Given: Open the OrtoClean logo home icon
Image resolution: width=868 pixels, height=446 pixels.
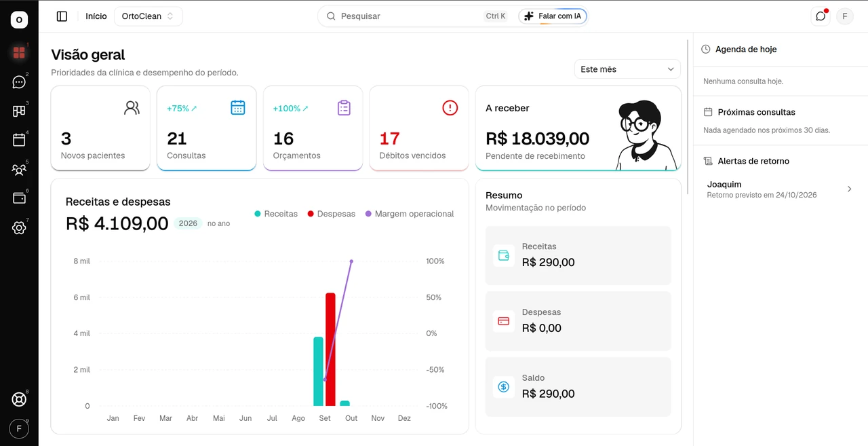Looking at the screenshot, I should pyautogui.click(x=19, y=20).
